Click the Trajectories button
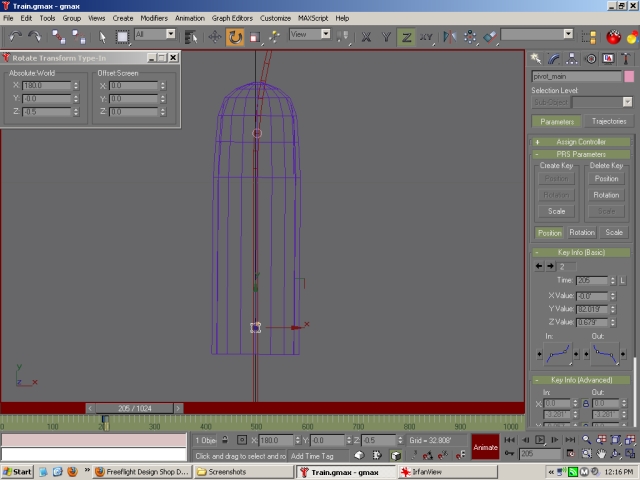Image resolution: width=640 pixels, height=480 pixels. click(x=608, y=122)
